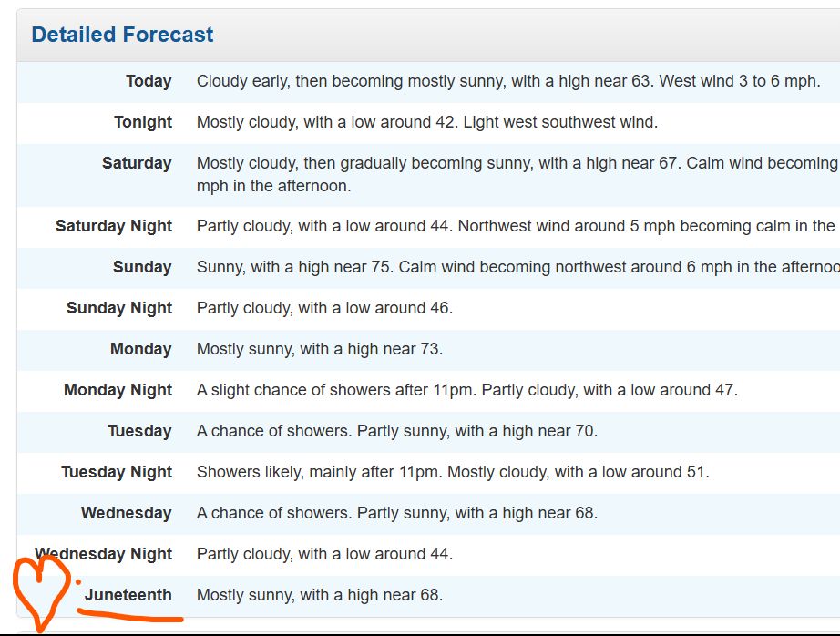
Task: Click Sunday's forecast text with high near 75
Action: (x=518, y=267)
